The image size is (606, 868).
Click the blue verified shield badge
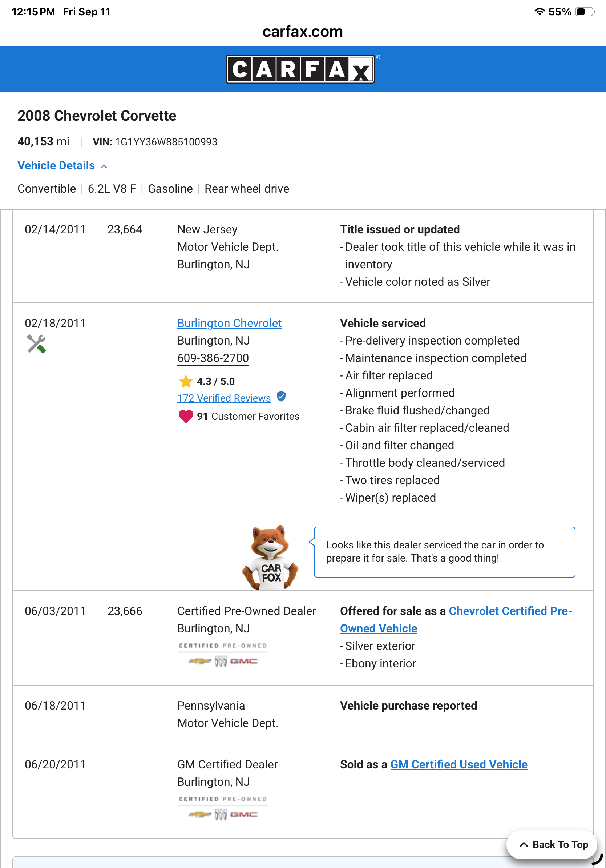tap(281, 397)
